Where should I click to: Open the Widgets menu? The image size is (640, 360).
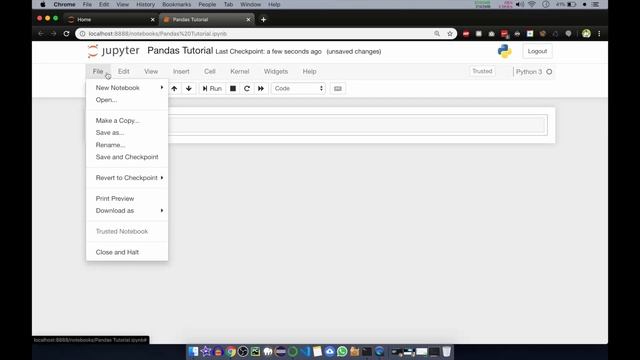click(x=276, y=71)
